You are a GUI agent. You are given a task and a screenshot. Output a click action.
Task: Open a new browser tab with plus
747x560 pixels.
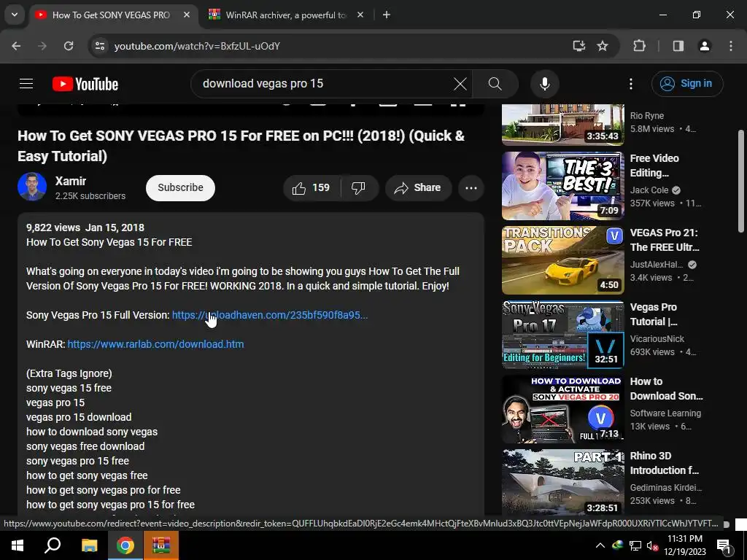pos(387,15)
